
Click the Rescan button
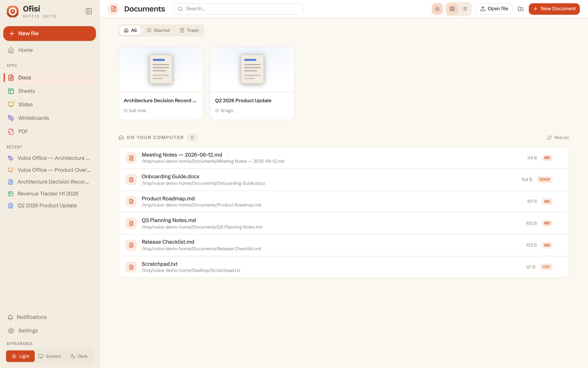coord(558,138)
